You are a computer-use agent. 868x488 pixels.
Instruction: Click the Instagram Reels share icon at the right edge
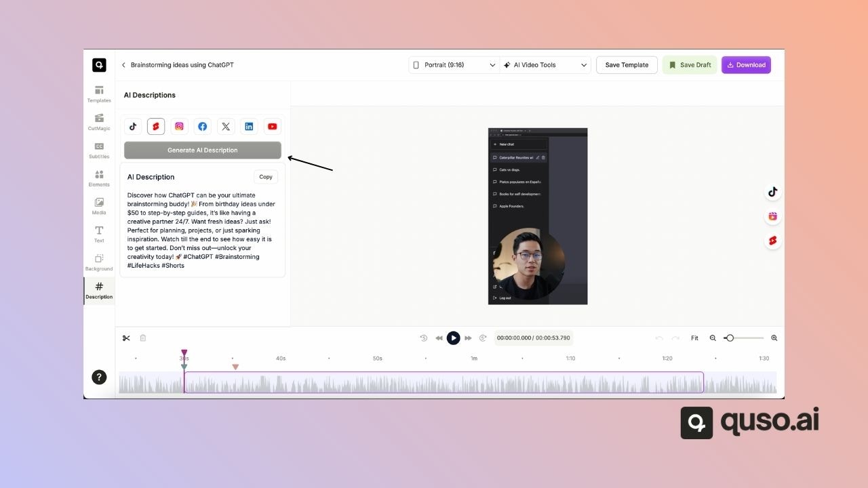pos(772,216)
